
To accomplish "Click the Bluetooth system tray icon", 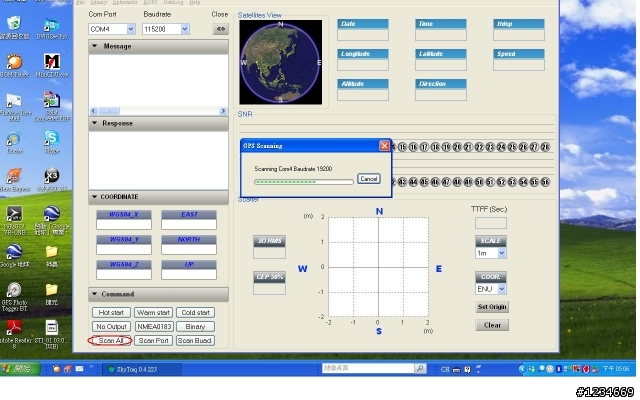I will point(559,369).
